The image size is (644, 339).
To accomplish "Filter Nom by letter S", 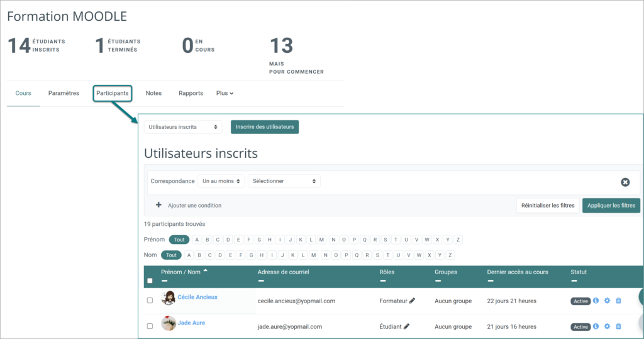I will [377, 255].
